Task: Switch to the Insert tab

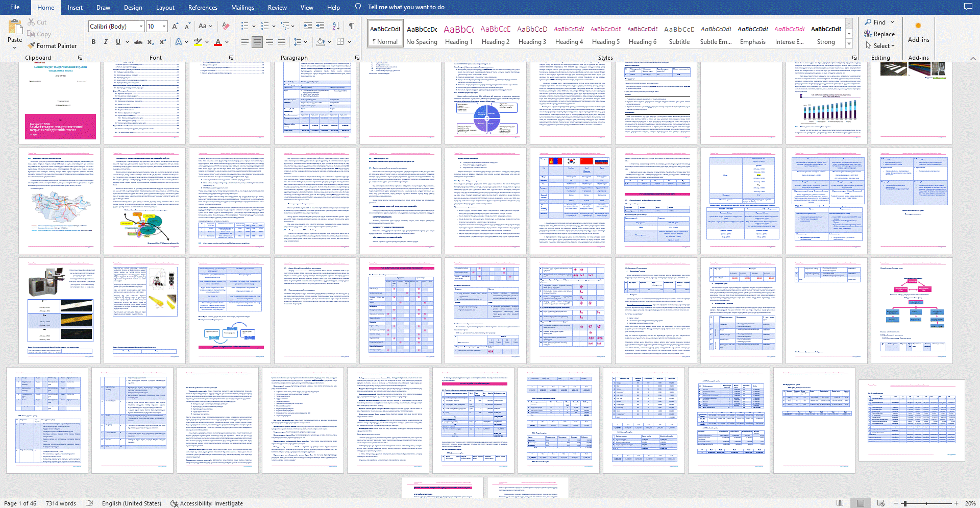Action: (x=75, y=7)
